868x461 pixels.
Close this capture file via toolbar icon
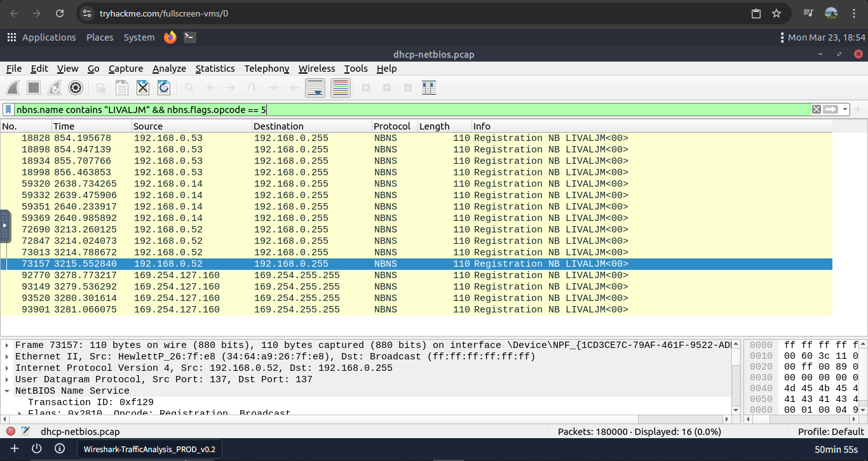(143, 88)
